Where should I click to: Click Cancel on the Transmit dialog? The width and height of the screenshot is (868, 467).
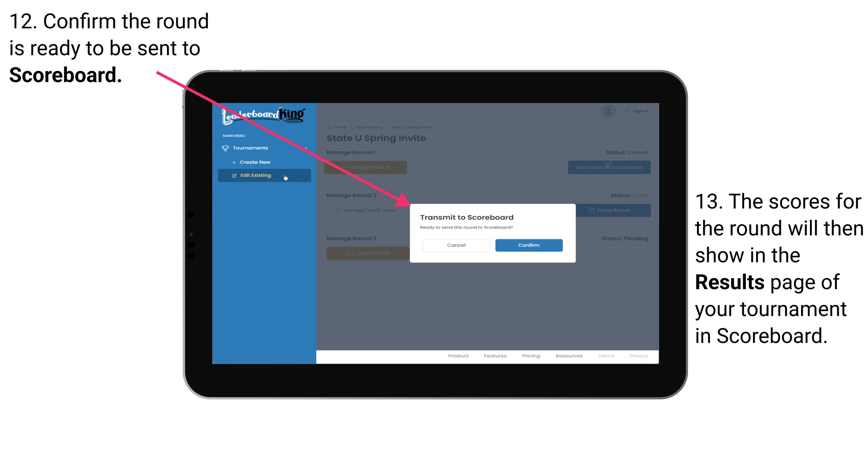point(456,245)
